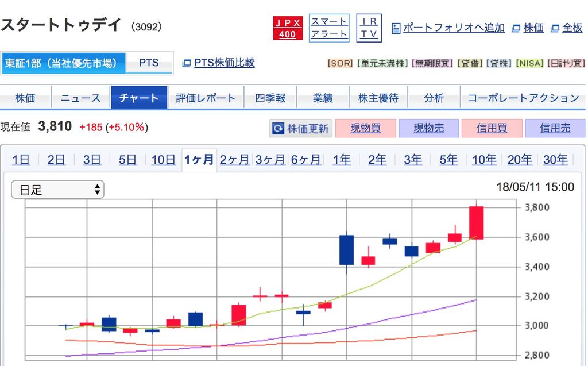Click the [単元未満株] label

point(382,63)
